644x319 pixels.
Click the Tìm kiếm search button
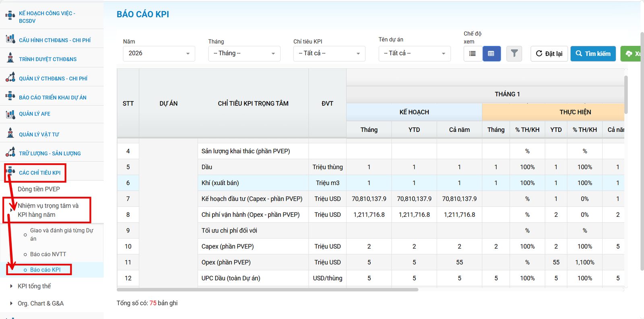click(x=593, y=54)
